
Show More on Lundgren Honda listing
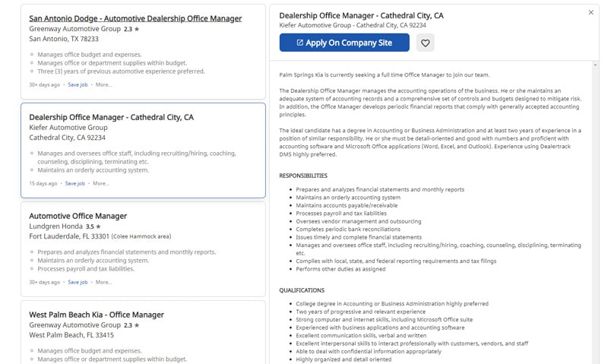click(103, 282)
